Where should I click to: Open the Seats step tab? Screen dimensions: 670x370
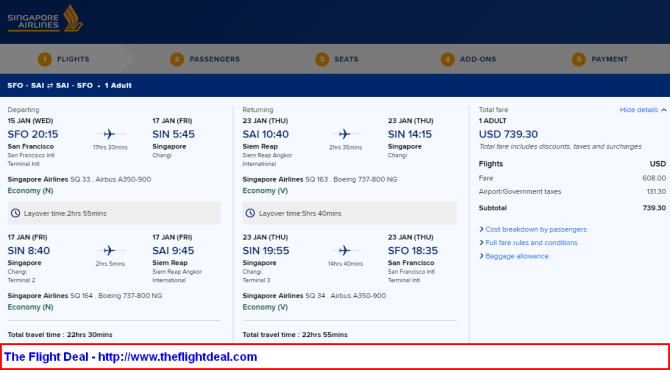coord(337,59)
